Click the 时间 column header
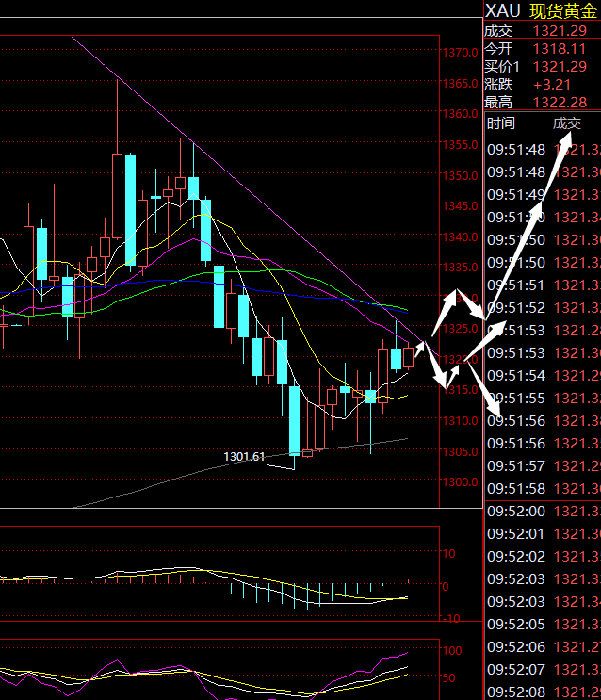The width and height of the screenshot is (601, 700). point(501,123)
